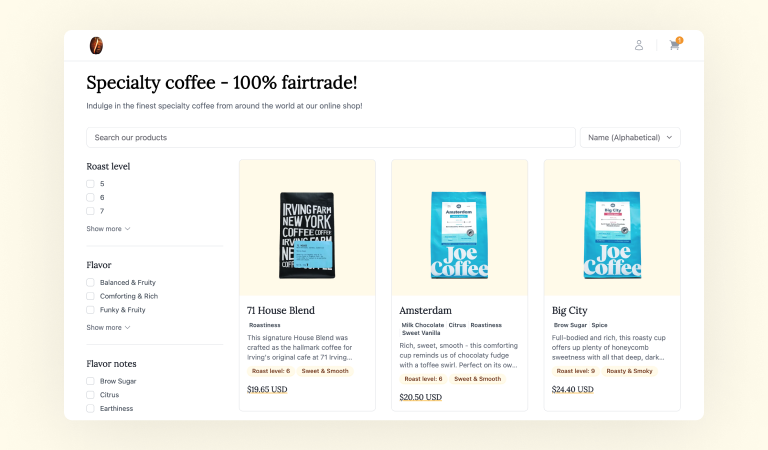Click the Roastiness note on 71 House Blend
Viewport: 768px width, 450px height.
(x=264, y=325)
